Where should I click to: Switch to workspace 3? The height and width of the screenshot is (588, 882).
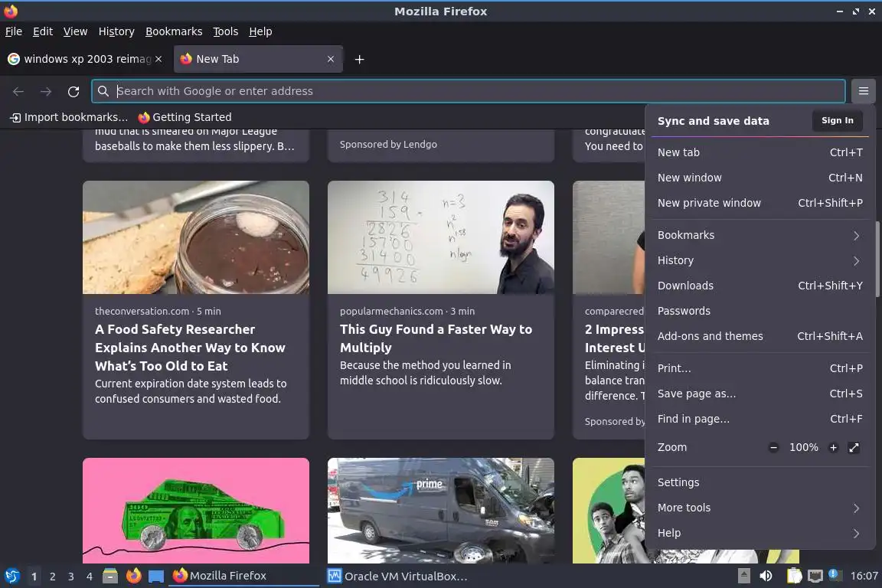pos(71,577)
